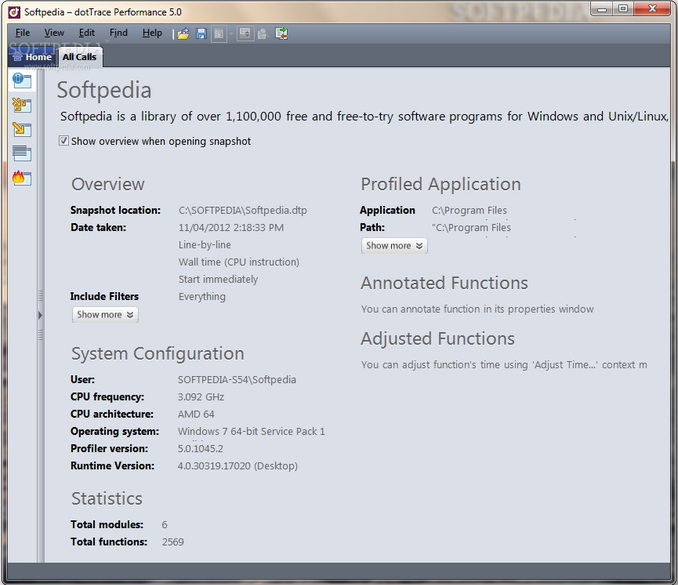Click the Annotated Functions heading
Image resolution: width=678 pixels, height=585 pixels.
pyautogui.click(x=444, y=283)
